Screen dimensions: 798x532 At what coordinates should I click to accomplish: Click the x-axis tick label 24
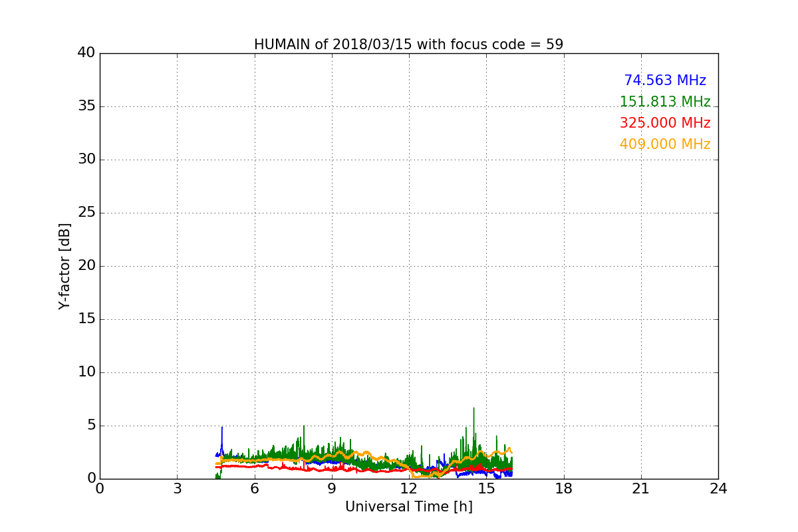[718, 489]
